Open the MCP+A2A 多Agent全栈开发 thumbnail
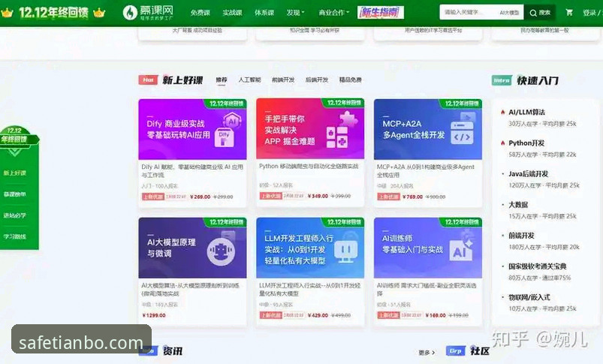The image size is (603, 364). click(x=427, y=129)
